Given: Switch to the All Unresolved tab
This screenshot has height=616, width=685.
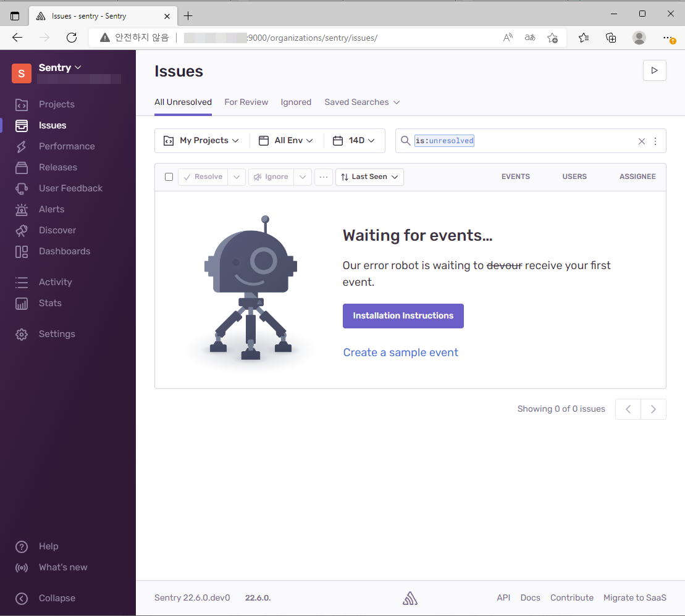Looking at the screenshot, I should tap(183, 102).
